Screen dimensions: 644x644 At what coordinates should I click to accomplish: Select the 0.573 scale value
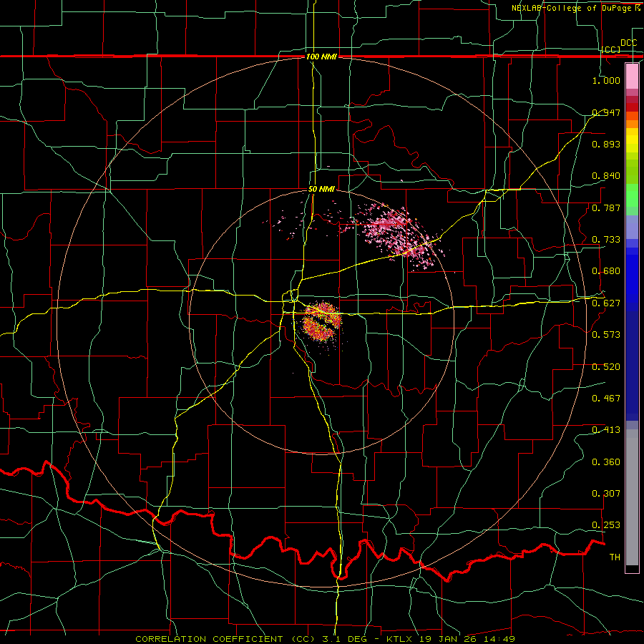[606, 334]
